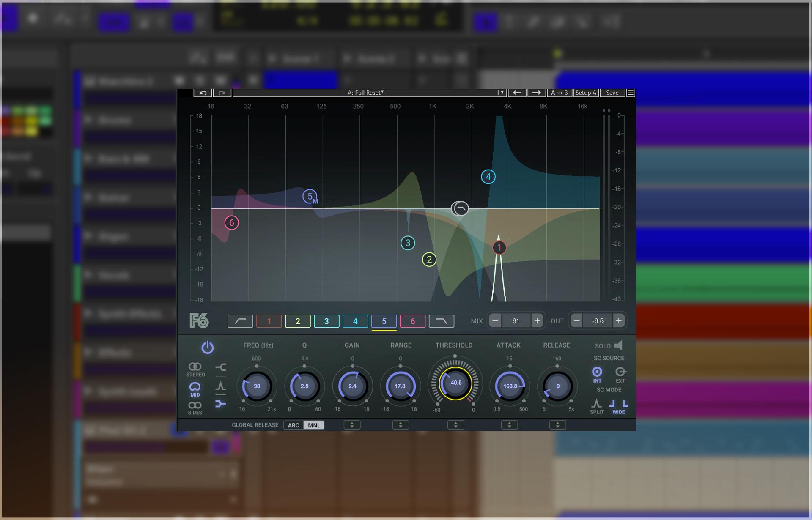812x520 pixels.
Task: Open the plugin hamburger menu
Action: [631, 93]
